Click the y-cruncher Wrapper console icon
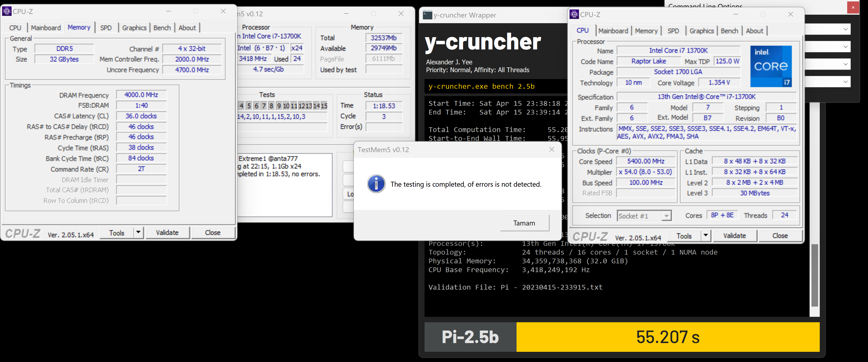 coord(427,15)
